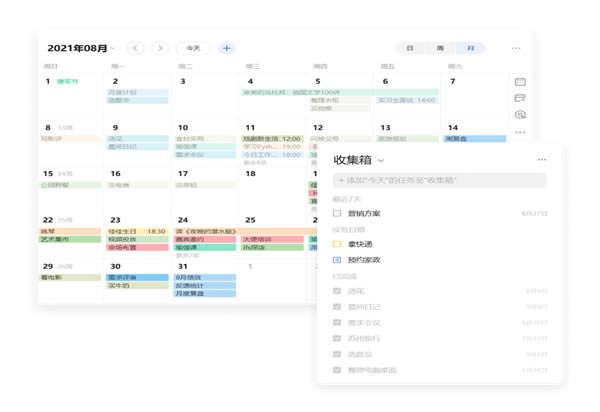This screenshot has width=600, height=412.
Task: Open the 拿快递 task title
Action: tap(360, 244)
